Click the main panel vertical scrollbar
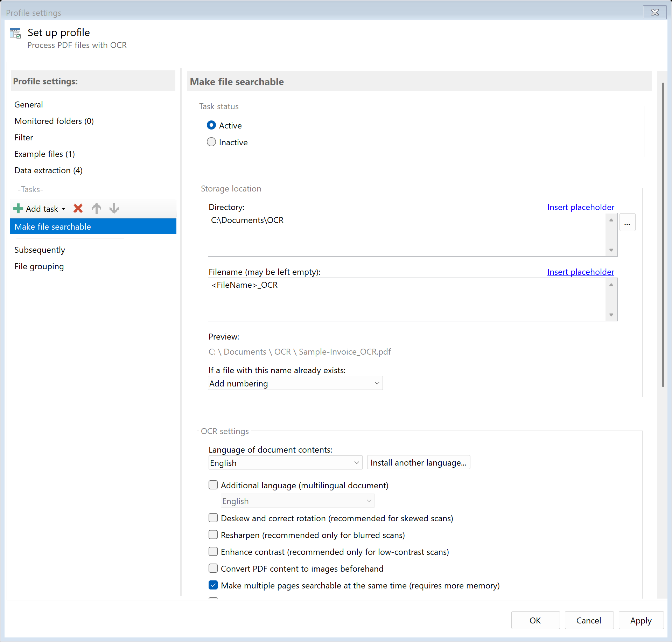Viewport: 672px width, 642px height. (x=663, y=235)
